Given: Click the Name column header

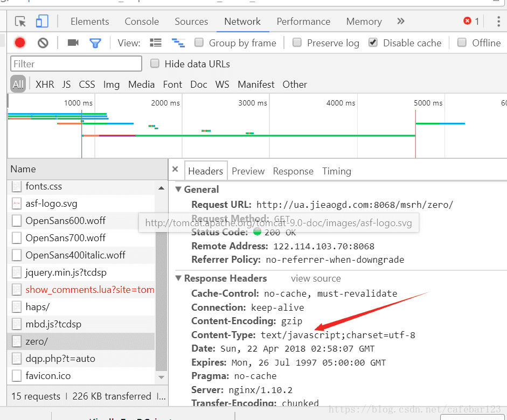Looking at the screenshot, I should click(87, 169).
